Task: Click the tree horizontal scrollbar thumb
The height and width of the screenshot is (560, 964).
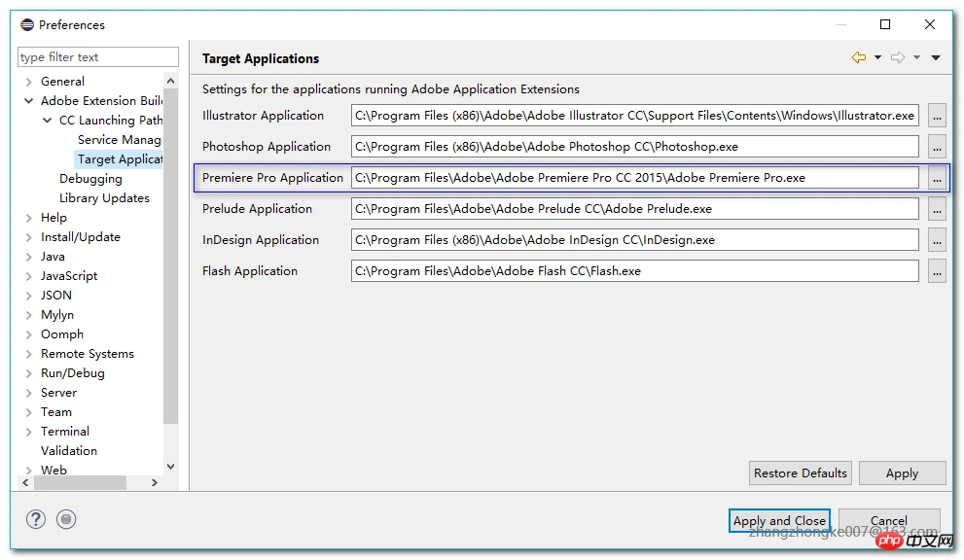Action: [x=80, y=483]
